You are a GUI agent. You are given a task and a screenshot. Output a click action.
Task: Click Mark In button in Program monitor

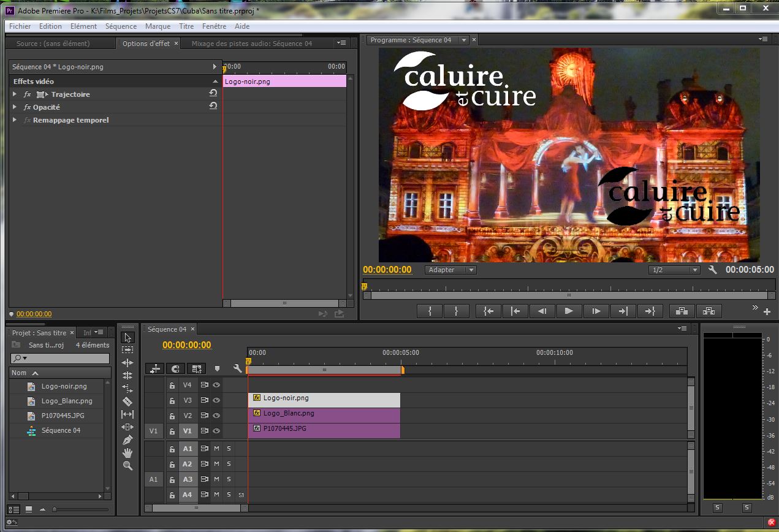(430, 311)
